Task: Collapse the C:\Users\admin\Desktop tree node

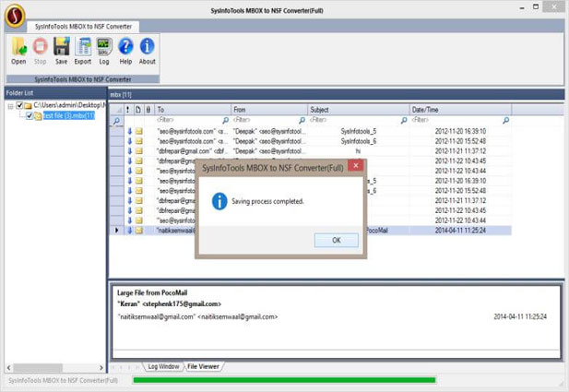Action: pos(10,106)
